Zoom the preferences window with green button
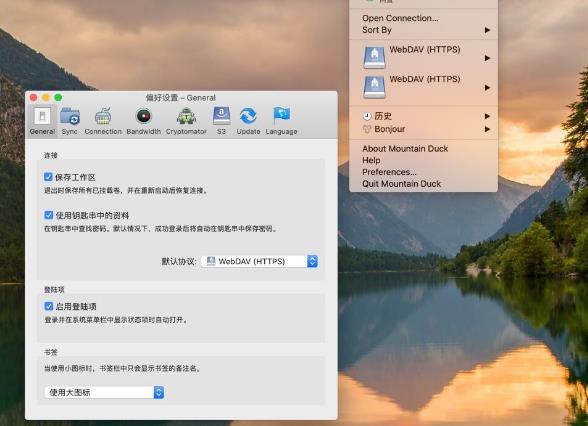Viewport: 588px width, 426px height. point(58,98)
